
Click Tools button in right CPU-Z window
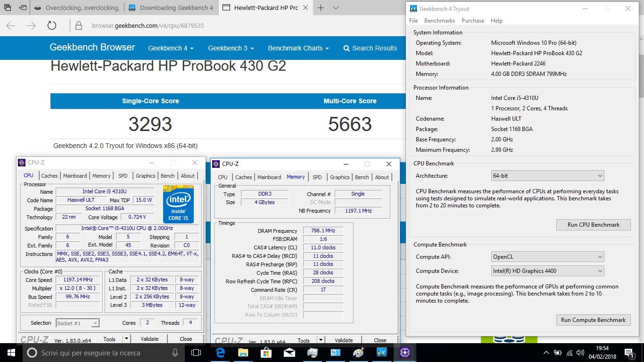304,340
